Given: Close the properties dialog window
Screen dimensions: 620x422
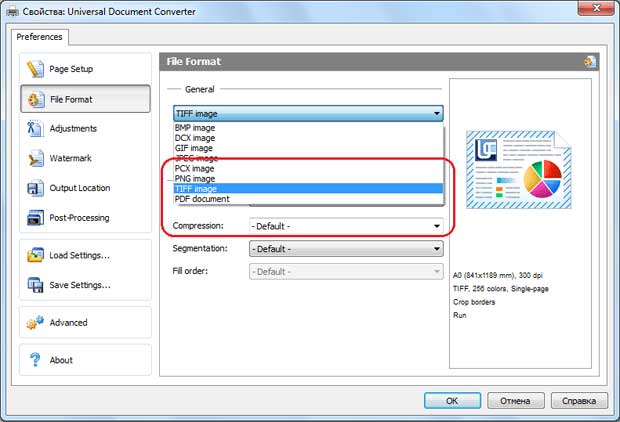Looking at the screenshot, I should pyautogui.click(x=597, y=8).
